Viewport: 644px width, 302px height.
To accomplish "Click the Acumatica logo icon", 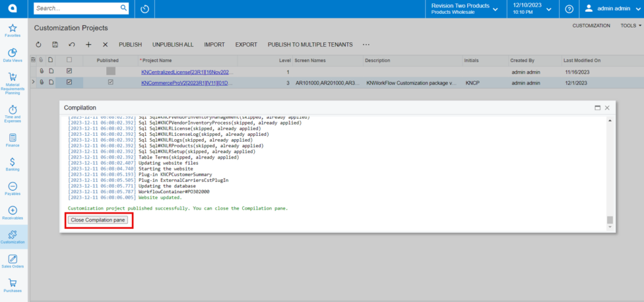I will [x=14, y=9].
